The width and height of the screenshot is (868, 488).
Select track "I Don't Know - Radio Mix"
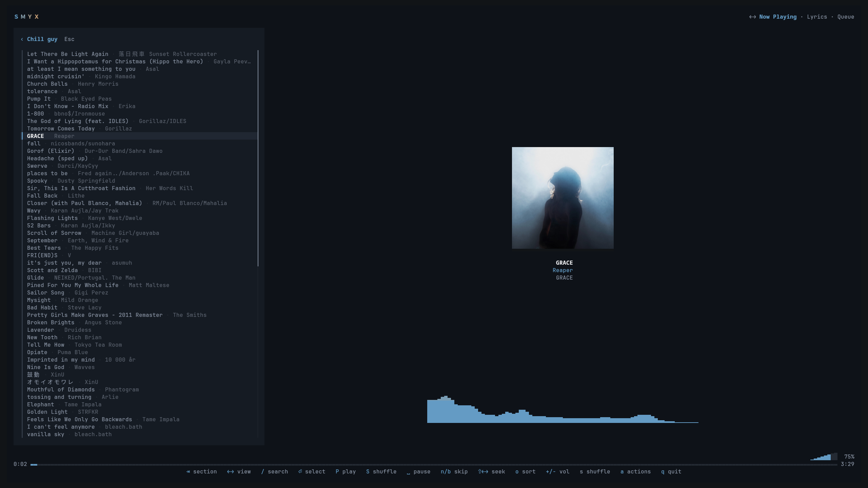point(140,106)
